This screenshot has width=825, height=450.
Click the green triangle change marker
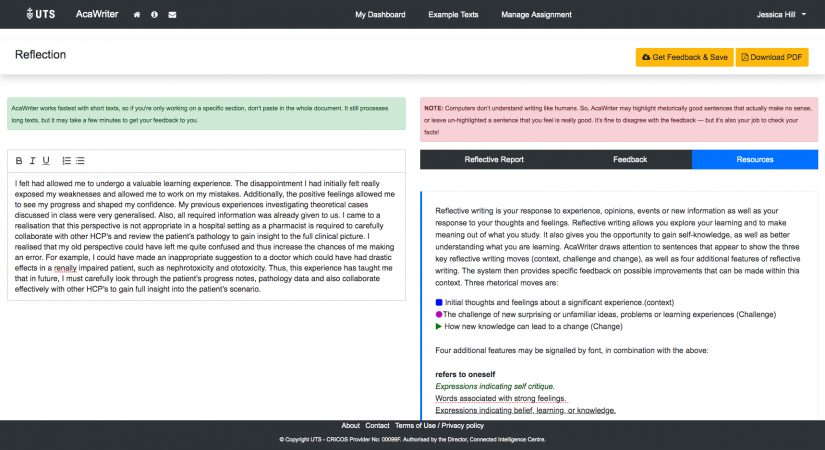pos(439,326)
